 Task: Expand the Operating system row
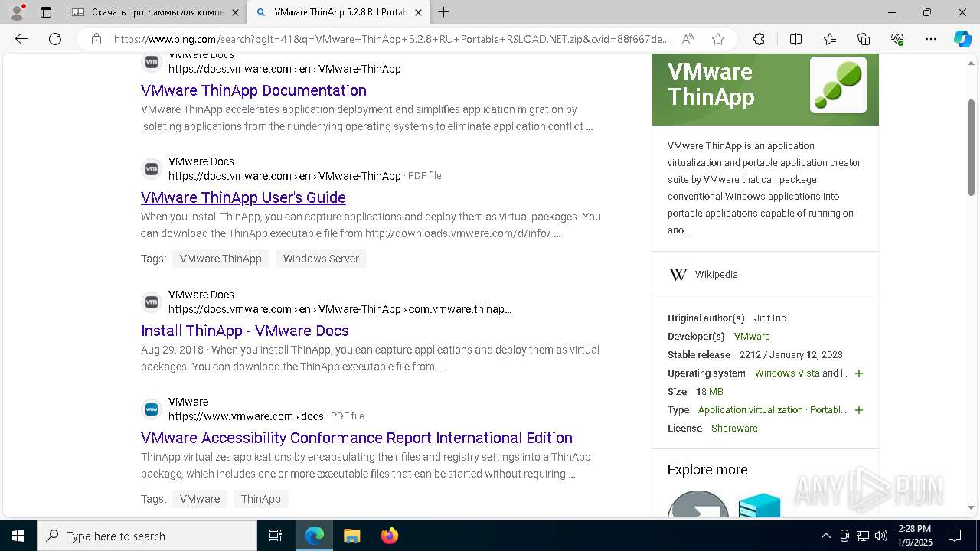click(859, 373)
